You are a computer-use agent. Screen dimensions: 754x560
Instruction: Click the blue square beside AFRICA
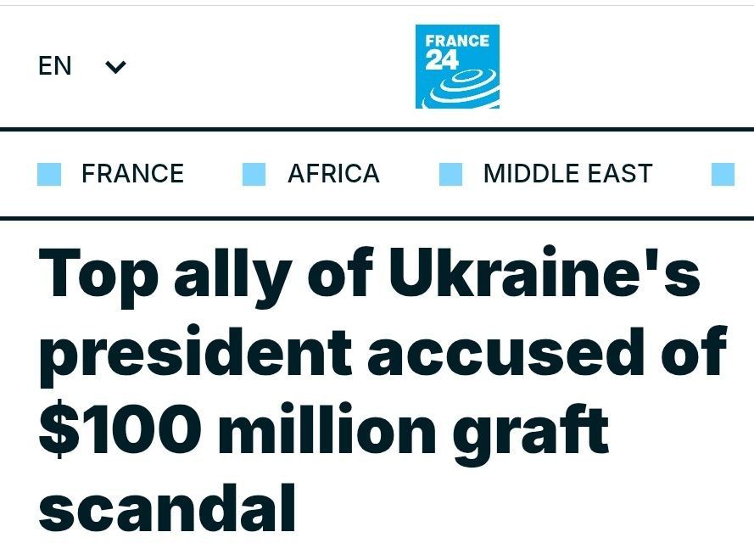pyautogui.click(x=254, y=174)
